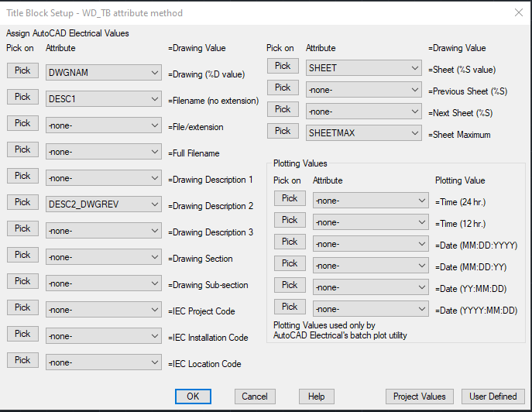Screen dimensions: 532x412
Task: Open attribute dropdown for Date (MM:DD:YY)
Action: click(371, 266)
